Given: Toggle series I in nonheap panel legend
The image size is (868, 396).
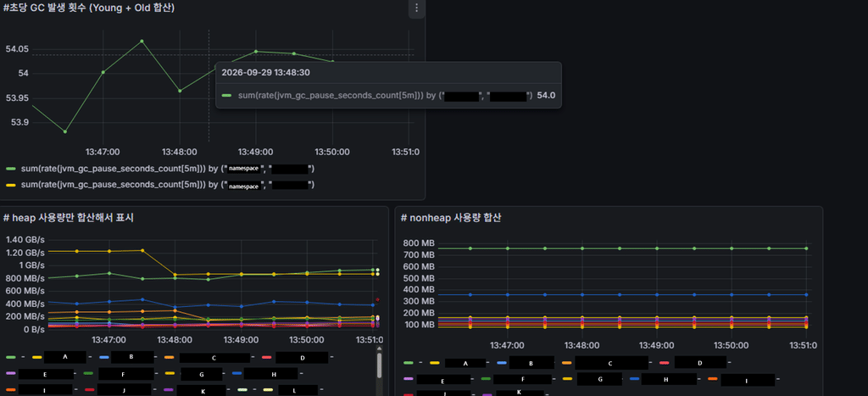Looking at the screenshot, I should 748,379.
